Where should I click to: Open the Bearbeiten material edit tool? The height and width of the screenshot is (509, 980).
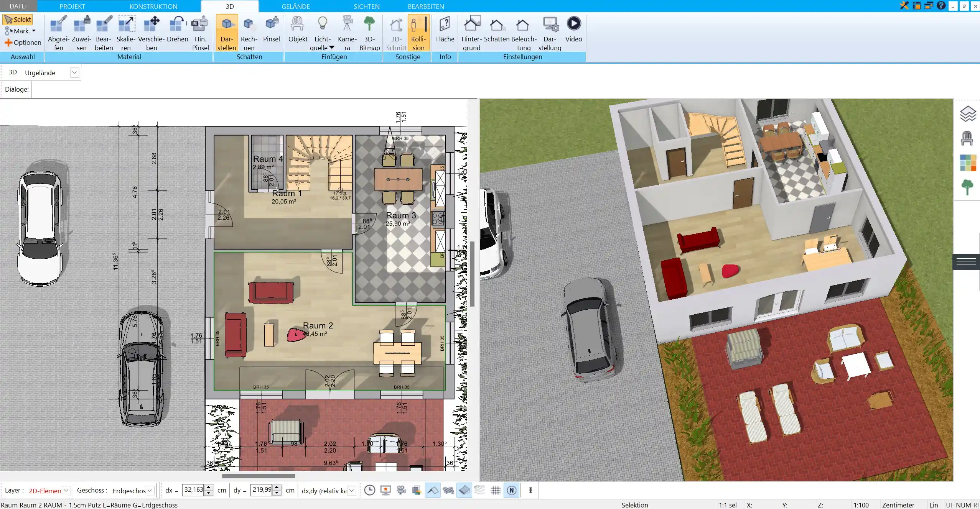point(104,33)
